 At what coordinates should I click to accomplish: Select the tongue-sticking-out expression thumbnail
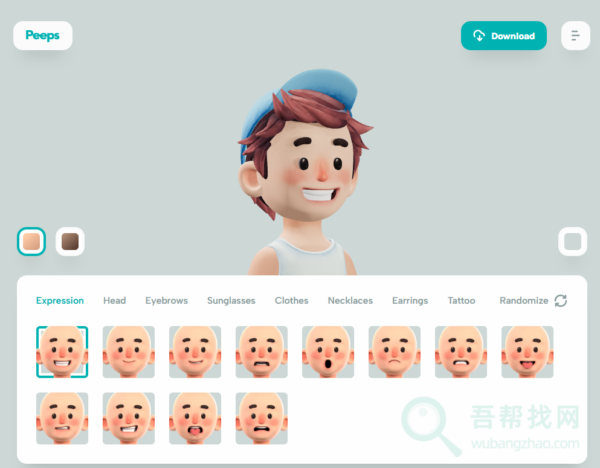(x=527, y=352)
